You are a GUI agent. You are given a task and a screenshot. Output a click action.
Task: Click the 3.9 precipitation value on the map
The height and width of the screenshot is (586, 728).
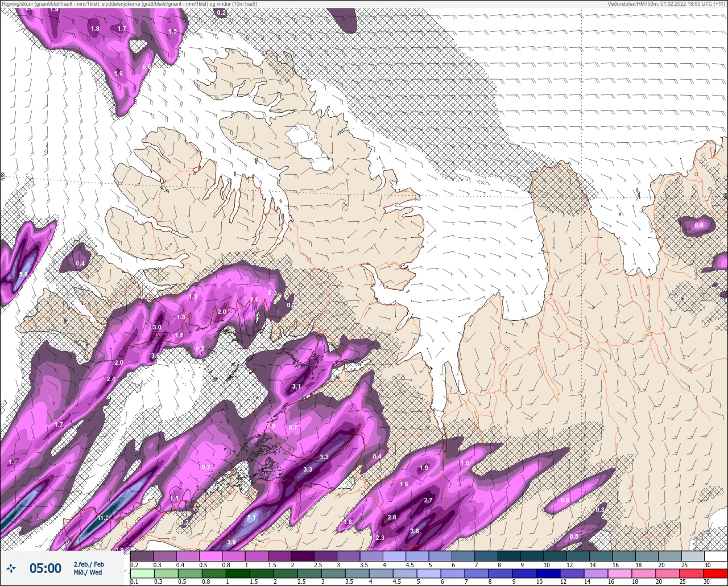231,542
